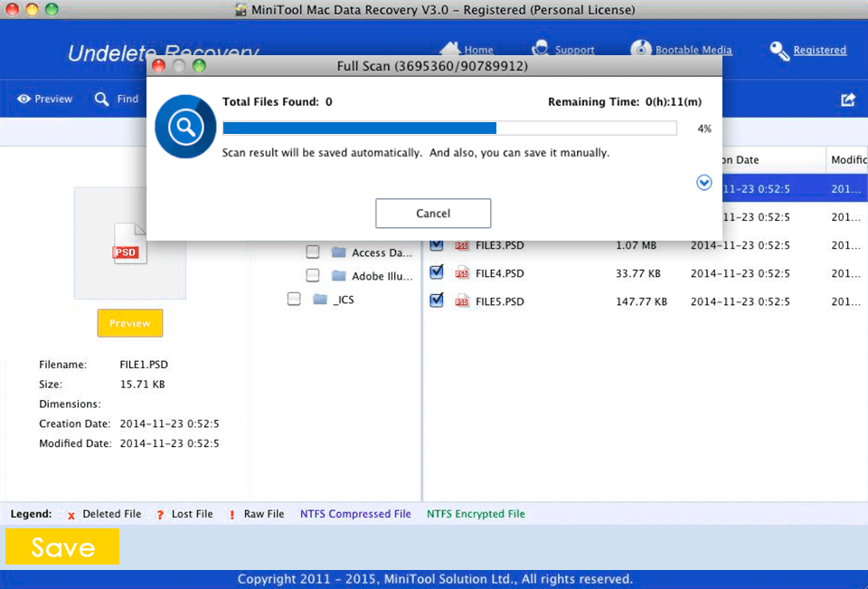Click the scan progress bar
Screen dimensions: 868x589
449,128
